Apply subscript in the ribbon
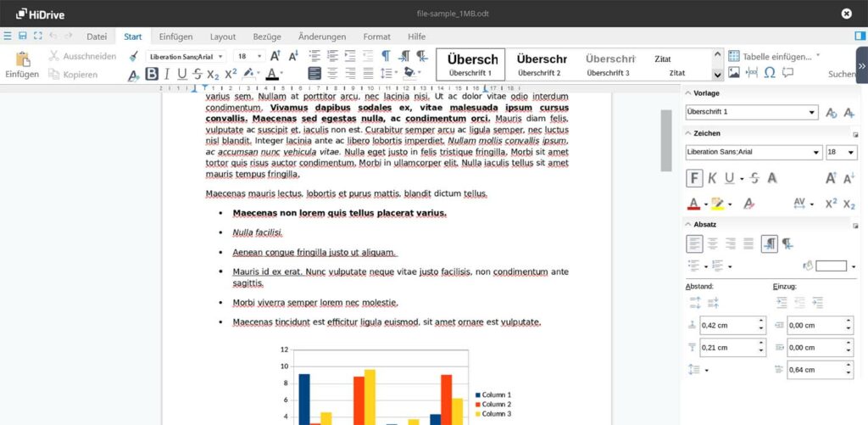This screenshot has width=868, height=425. point(213,75)
